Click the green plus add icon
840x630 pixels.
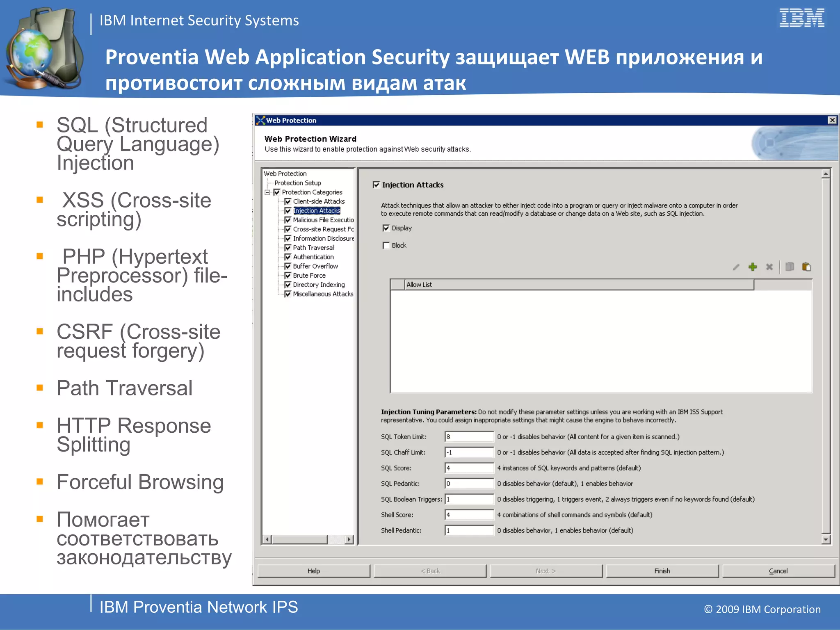point(753,267)
